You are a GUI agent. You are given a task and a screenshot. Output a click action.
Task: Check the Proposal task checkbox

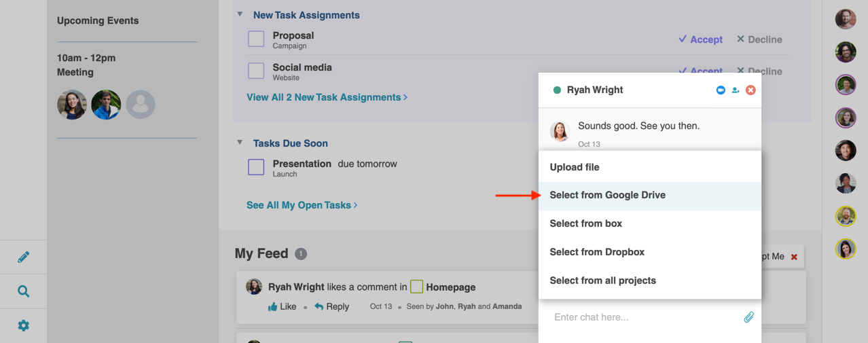(256, 39)
